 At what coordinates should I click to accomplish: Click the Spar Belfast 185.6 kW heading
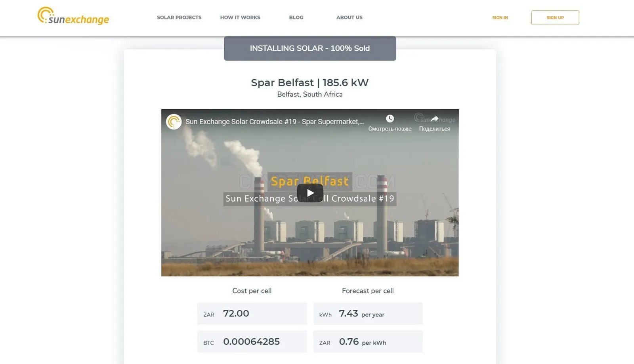[310, 82]
